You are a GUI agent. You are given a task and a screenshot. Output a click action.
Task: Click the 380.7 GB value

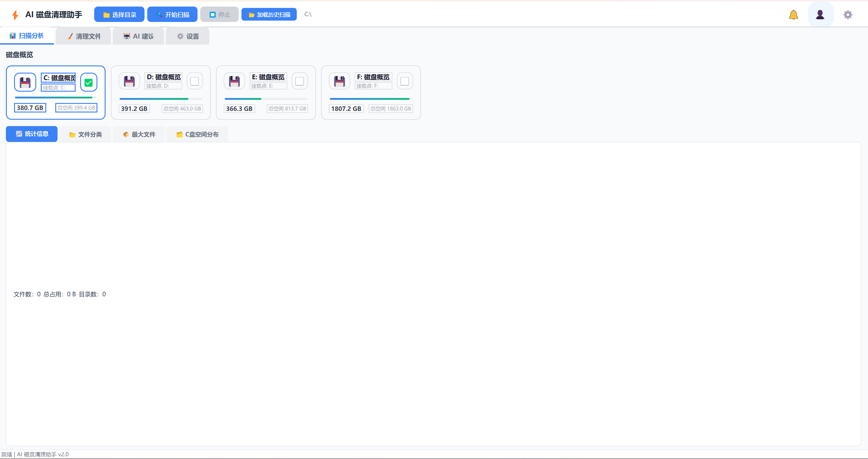tap(30, 108)
